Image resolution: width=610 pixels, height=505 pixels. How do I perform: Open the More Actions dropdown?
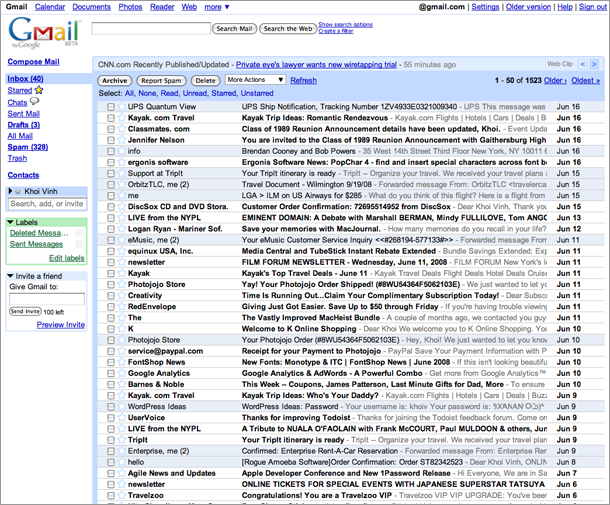[x=256, y=80]
